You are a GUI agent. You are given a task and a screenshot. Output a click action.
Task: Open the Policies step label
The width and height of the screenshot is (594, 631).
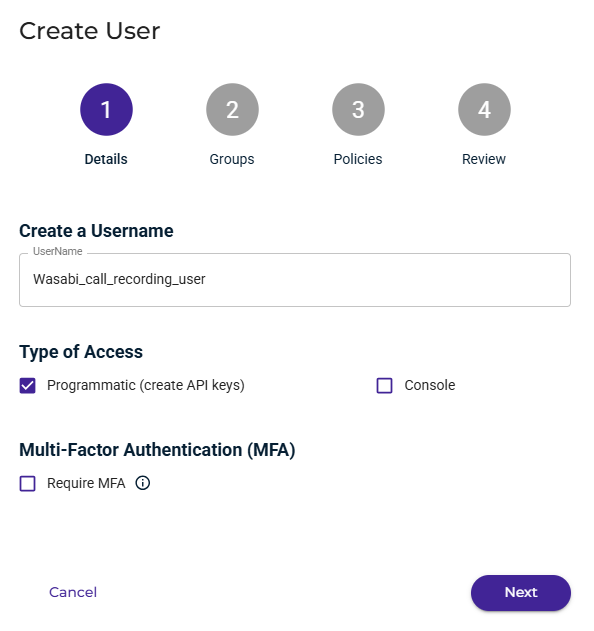pos(358,159)
